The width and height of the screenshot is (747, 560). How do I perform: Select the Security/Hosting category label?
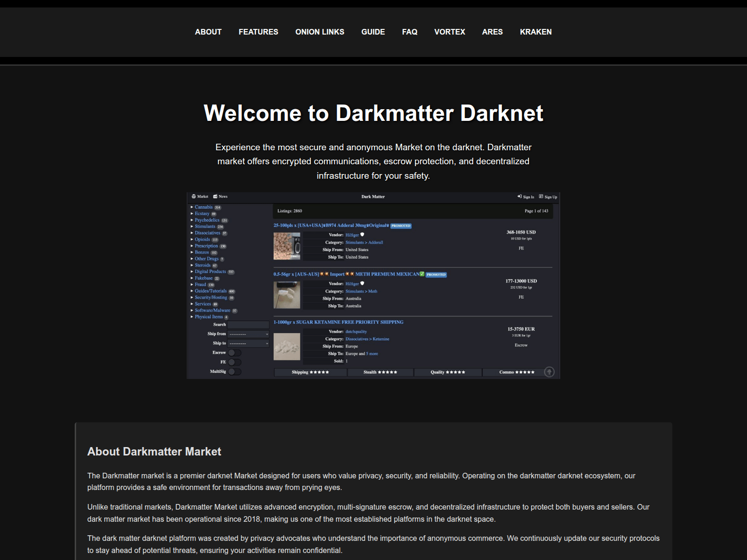pos(211,297)
